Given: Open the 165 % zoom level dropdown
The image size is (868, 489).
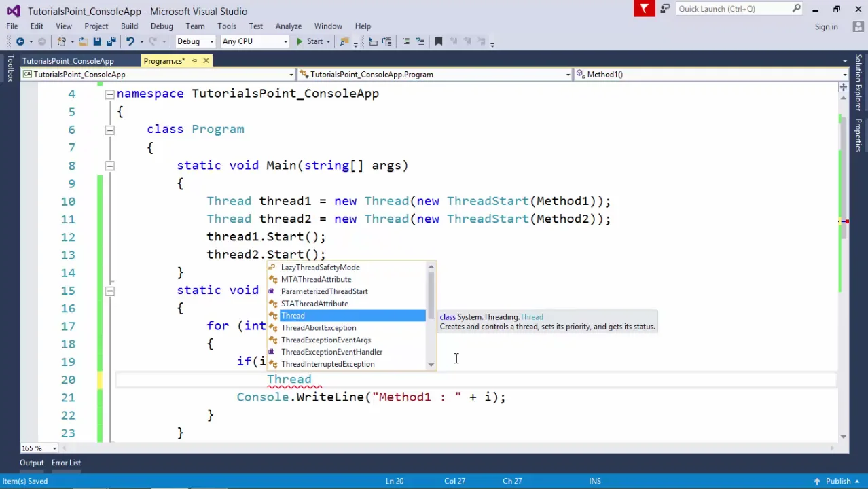Looking at the screenshot, I should [x=54, y=448].
